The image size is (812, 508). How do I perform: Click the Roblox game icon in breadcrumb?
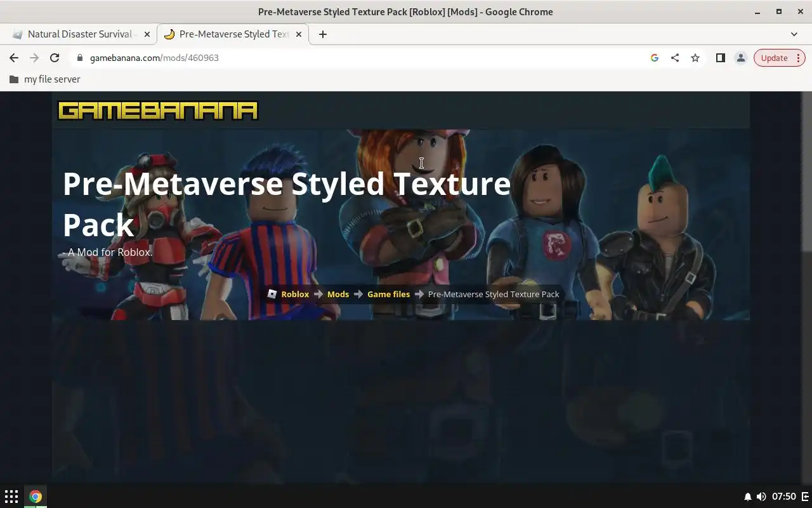point(272,294)
